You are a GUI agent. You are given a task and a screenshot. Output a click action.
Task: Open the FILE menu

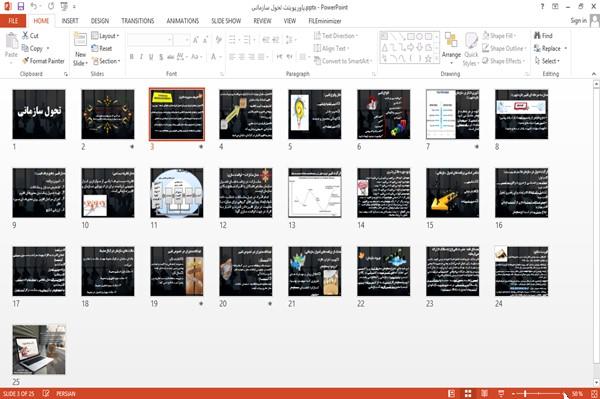pyautogui.click(x=13, y=21)
